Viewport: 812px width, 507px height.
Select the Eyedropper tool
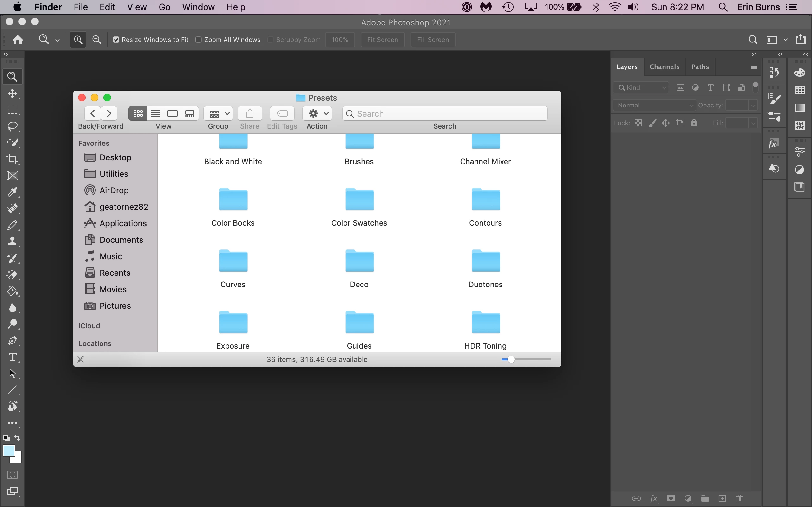[x=12, y=192]
